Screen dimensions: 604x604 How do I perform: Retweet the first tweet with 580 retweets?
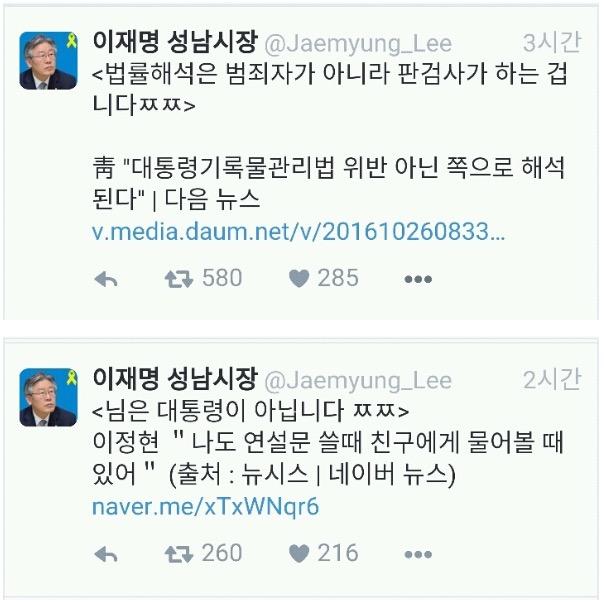(179, 279)
